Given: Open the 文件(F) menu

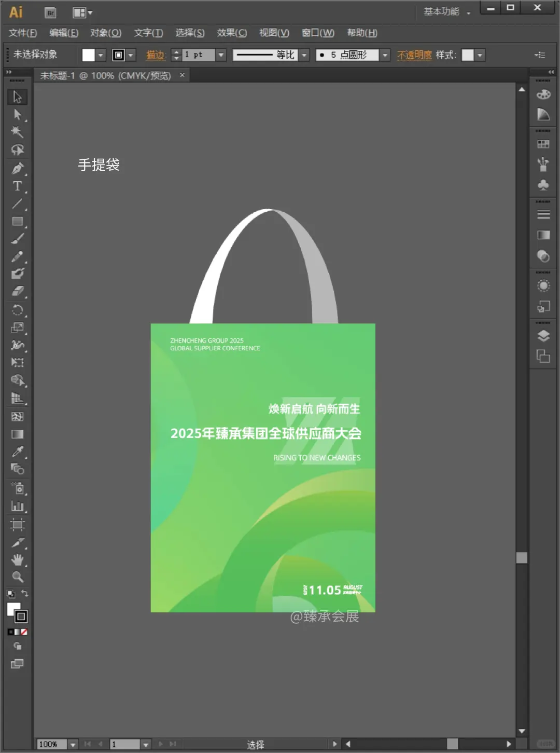Looking at the screenshot, I should tap(23, 33).
